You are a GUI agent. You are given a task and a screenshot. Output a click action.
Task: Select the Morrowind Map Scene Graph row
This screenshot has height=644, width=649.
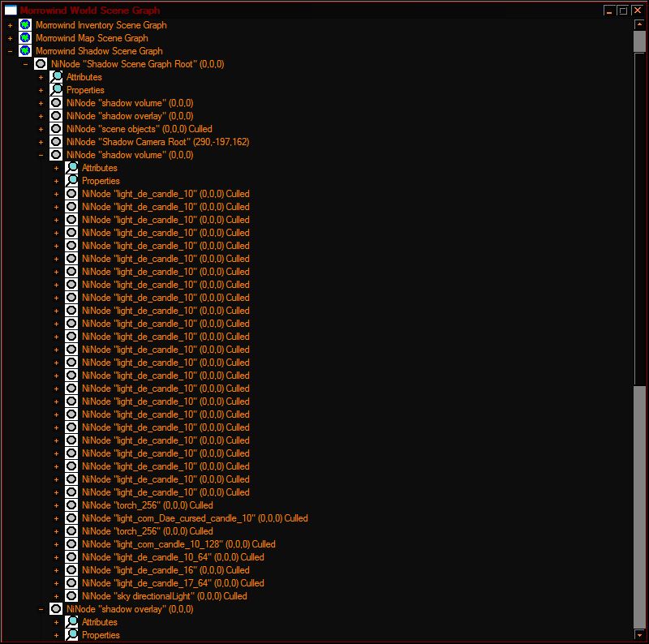(x=92, y=38)
